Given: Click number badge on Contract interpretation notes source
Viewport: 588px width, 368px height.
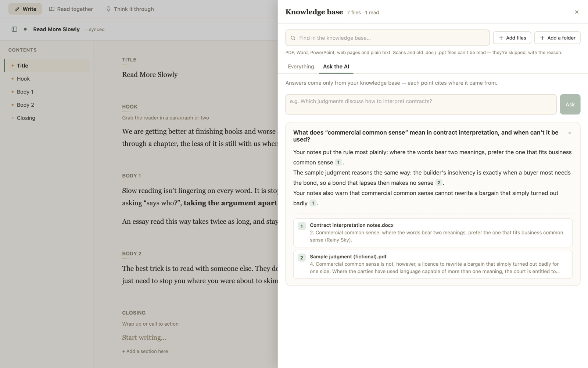Looking at the screenshot, I should pyautogui.click(x=302, y=226).
